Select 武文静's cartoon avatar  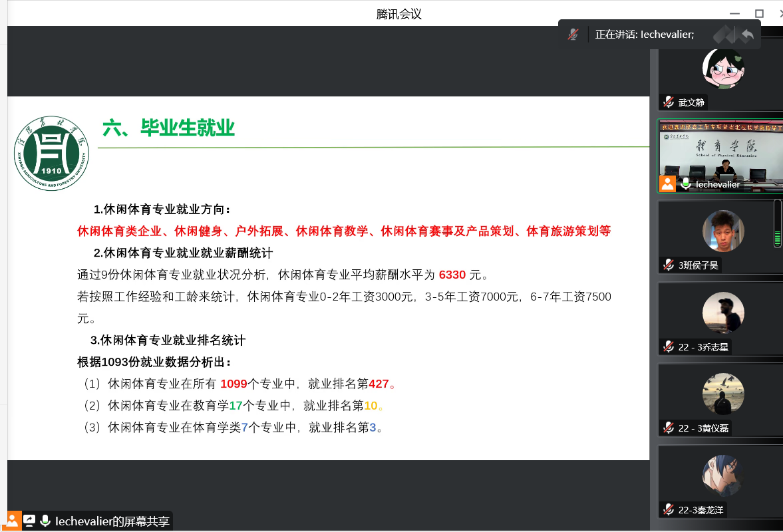[x=723, y=68]
